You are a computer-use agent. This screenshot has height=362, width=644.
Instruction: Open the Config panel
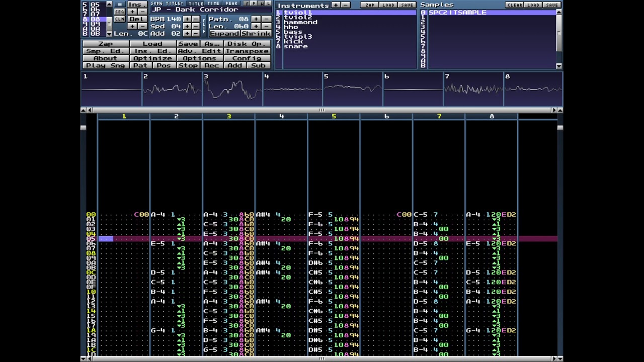click(247, 58)
